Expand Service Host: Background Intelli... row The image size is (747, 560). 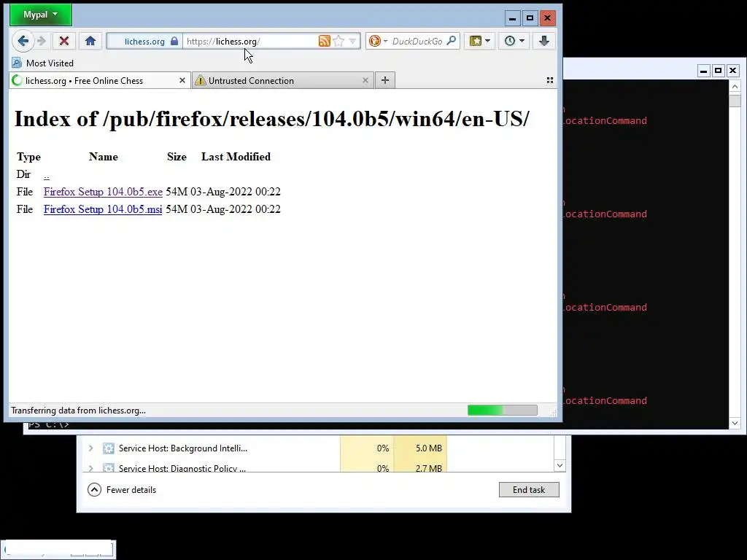pyautogui.click(x=90, y=448)
